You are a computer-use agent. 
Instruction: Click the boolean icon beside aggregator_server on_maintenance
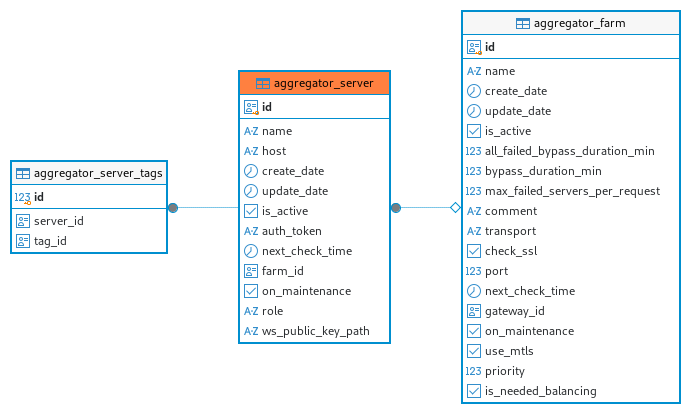251,291
